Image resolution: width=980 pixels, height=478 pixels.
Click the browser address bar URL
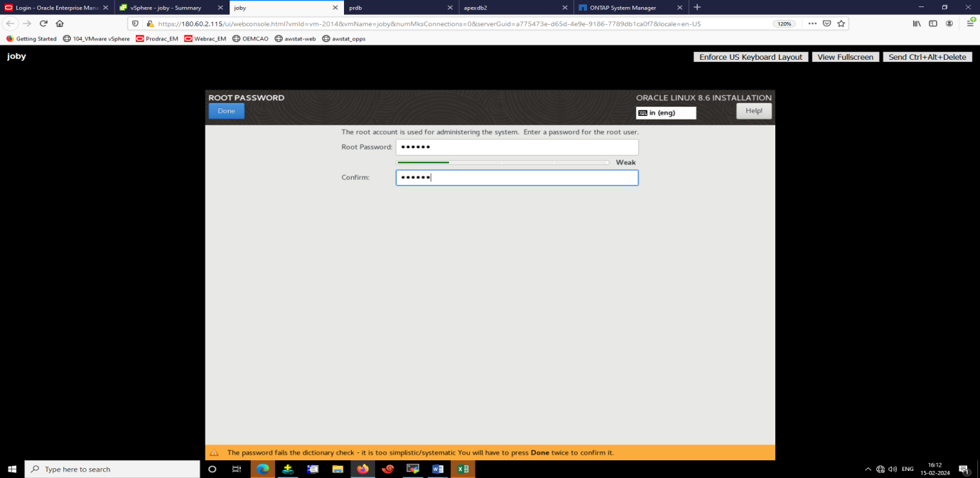coord(429,23)
